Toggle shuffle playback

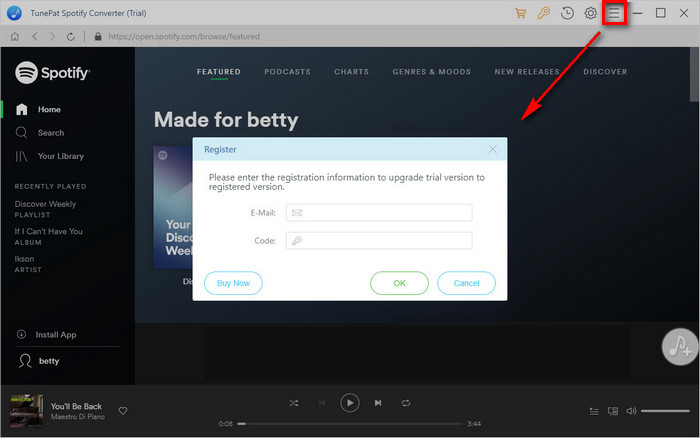click(x=294, y=403)
